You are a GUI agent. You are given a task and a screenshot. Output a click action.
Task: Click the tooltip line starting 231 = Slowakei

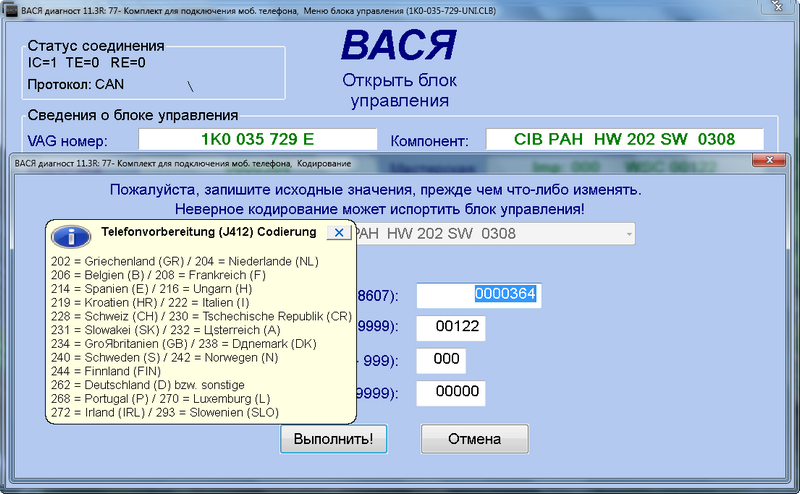[x=166, y=330]
